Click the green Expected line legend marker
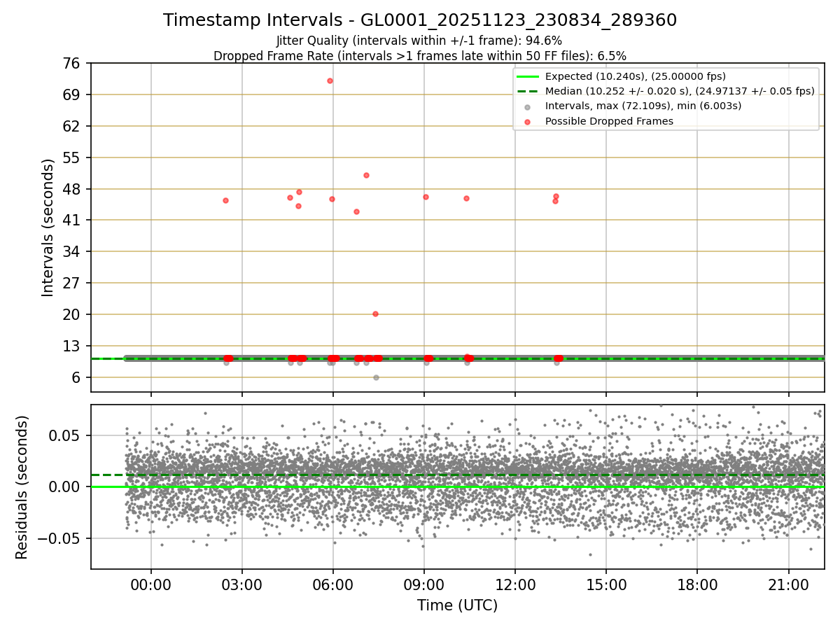The height and width of the screenshot is (630, 840). pos(528,77)
